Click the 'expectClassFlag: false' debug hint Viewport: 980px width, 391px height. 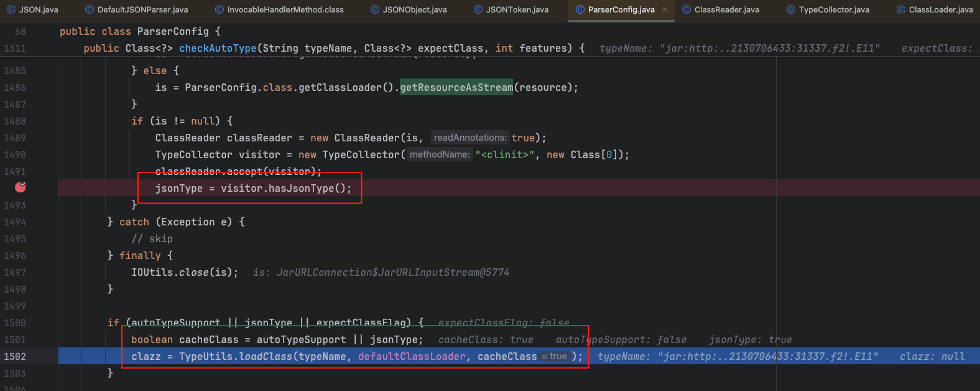tap(504, 323)
